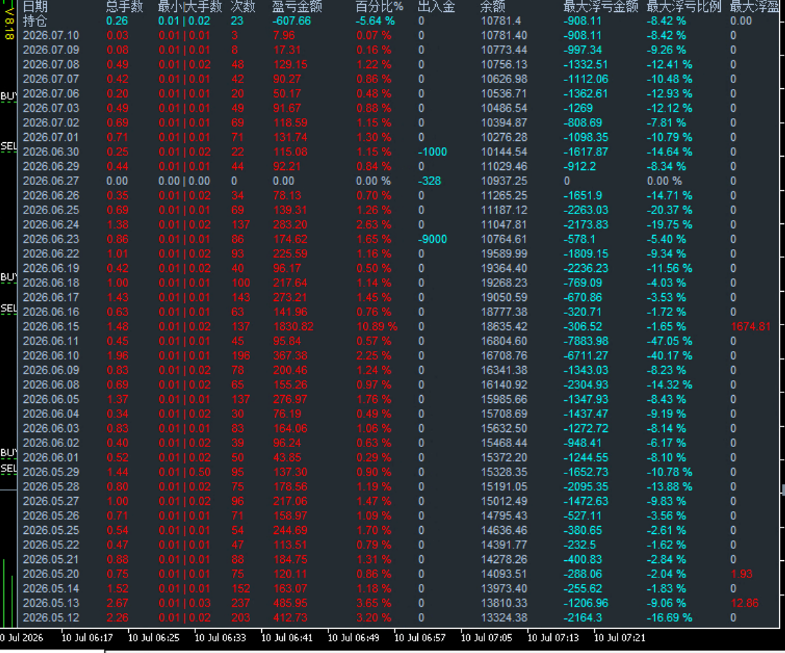The image size is (785, 653).
Task: Select the 1830.82 profit value
Action: [x=293, y=326]
